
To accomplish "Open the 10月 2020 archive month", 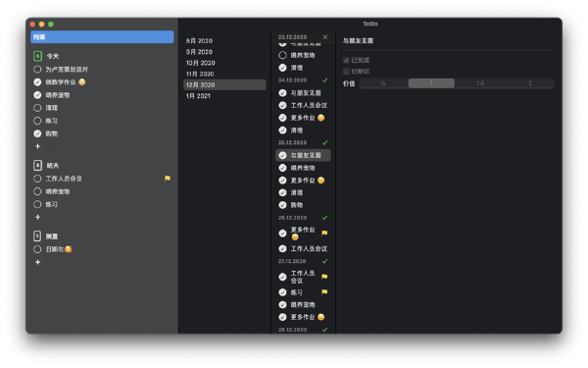I will click(x=224, y=63).
